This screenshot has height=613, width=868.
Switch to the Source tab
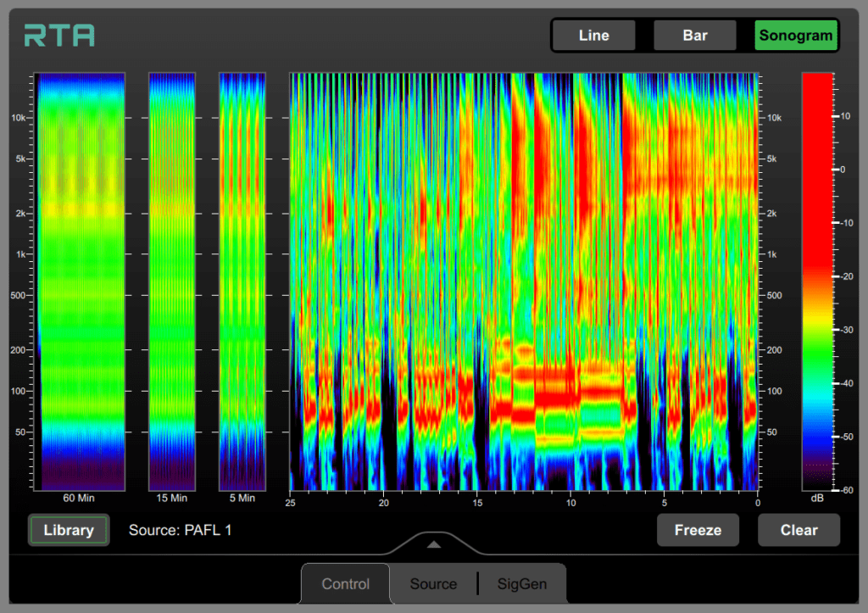click(x=433, y=584)
